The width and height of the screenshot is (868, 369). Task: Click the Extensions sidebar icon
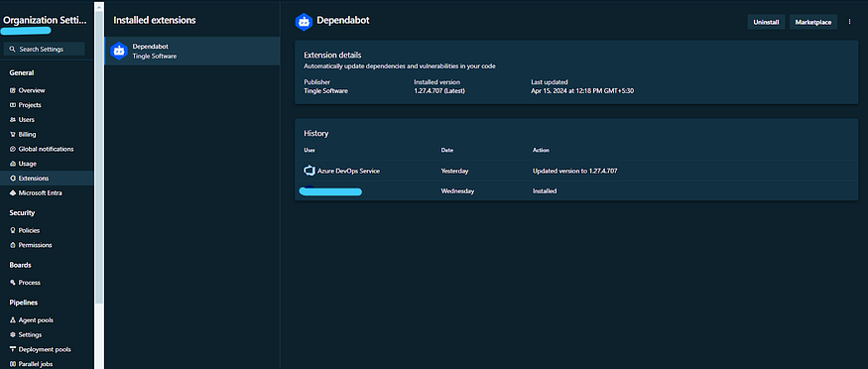coord(13,179)
